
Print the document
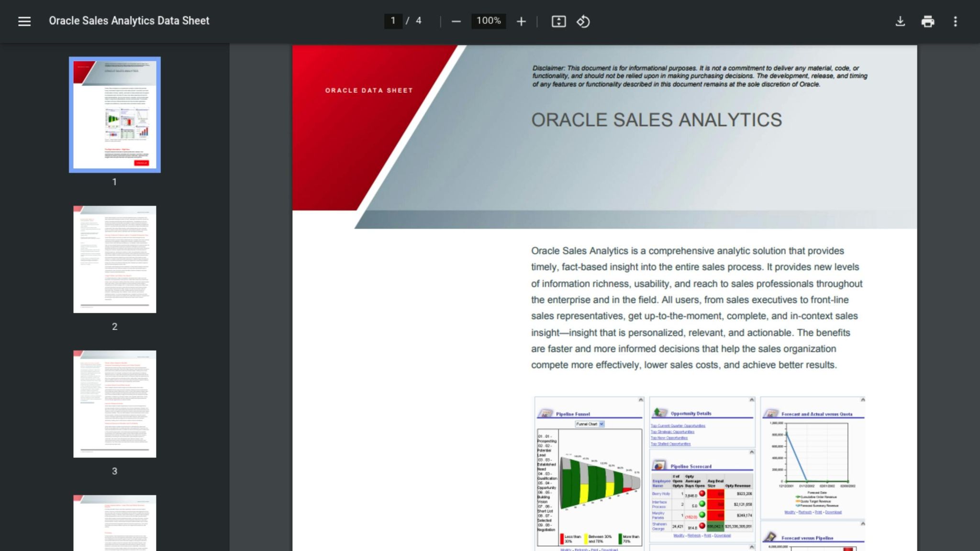[928, 22]
